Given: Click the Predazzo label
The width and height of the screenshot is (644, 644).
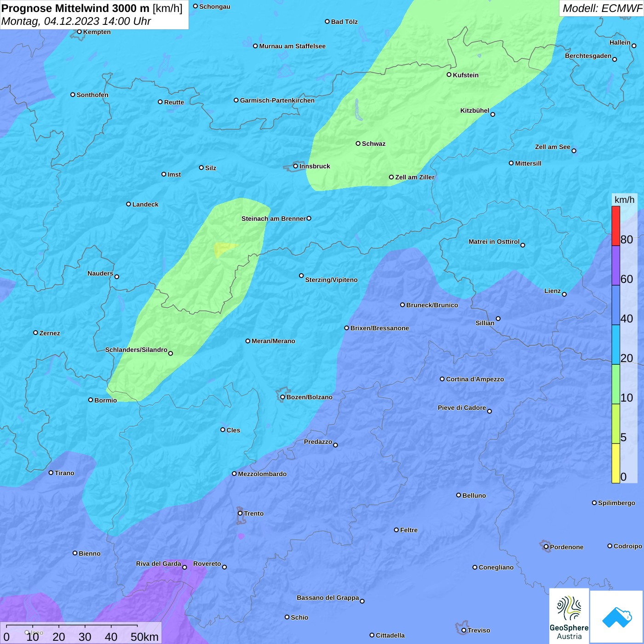Looking at the screenshot, I should click(318, 442).
